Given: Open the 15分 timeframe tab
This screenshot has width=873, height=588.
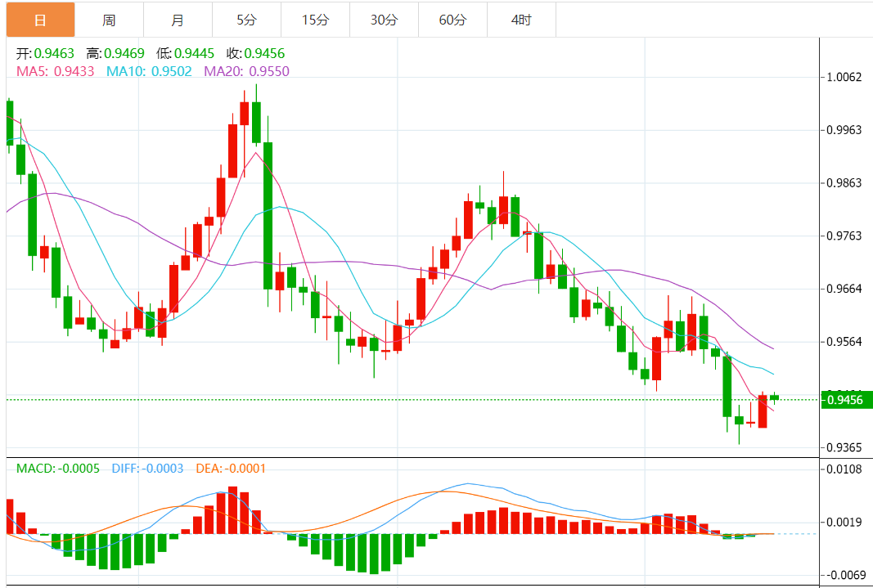Looking at the screenshot, I should pos(315,20).
